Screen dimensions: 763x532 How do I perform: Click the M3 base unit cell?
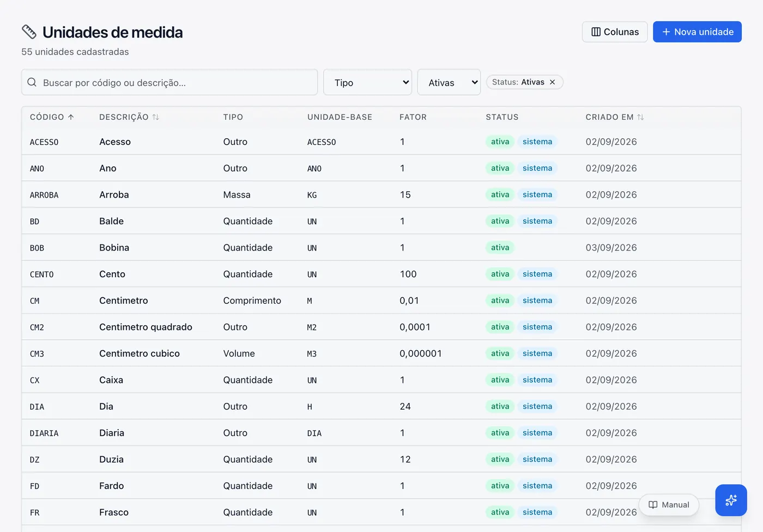(312, 354)
